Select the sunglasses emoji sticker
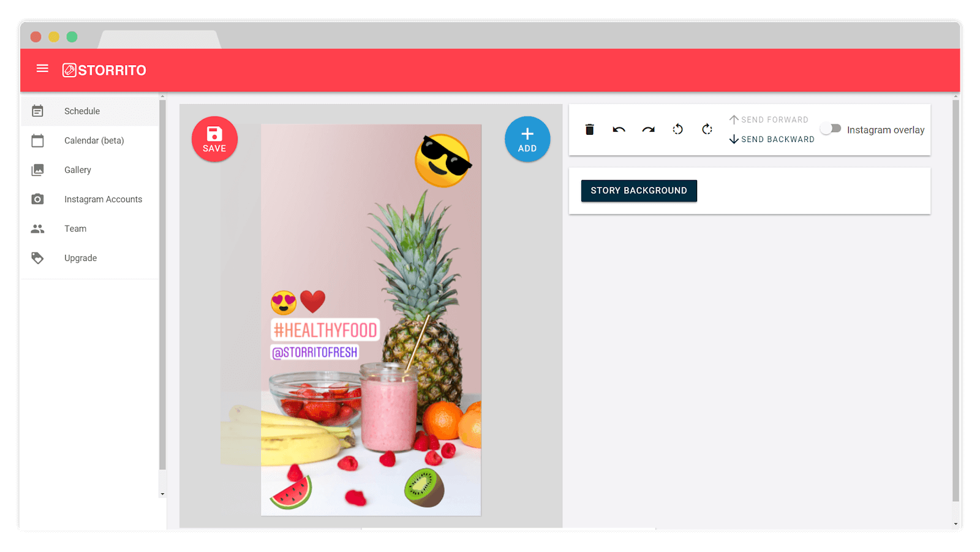980x552 pixels. coord(443,161)
